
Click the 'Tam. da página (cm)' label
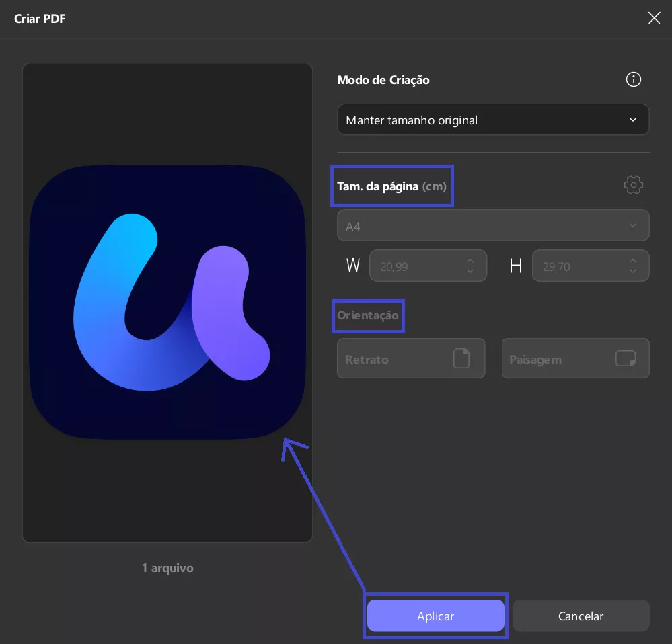point(391,186)
